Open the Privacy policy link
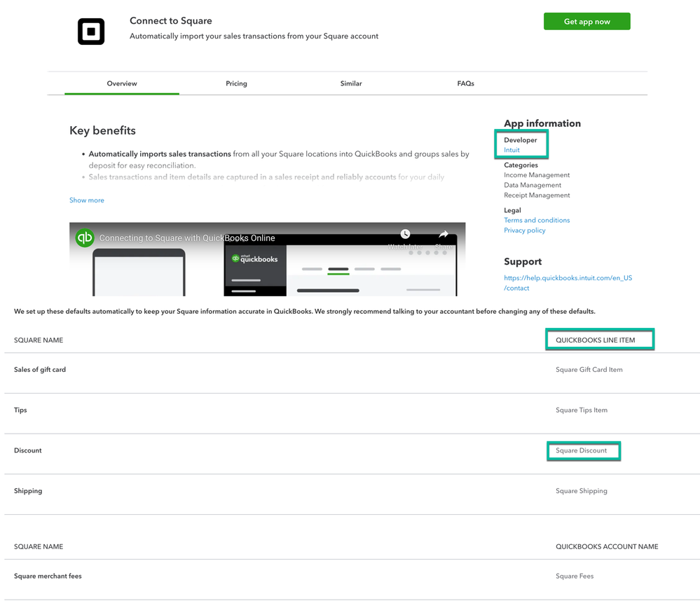The image size is (700, 601). (x=524, y=230)
